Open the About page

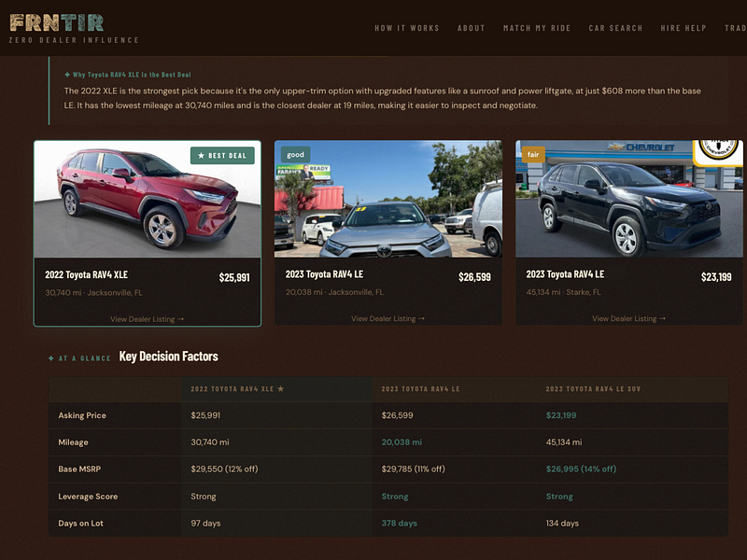pyautogui.click(x=472, y=28)
